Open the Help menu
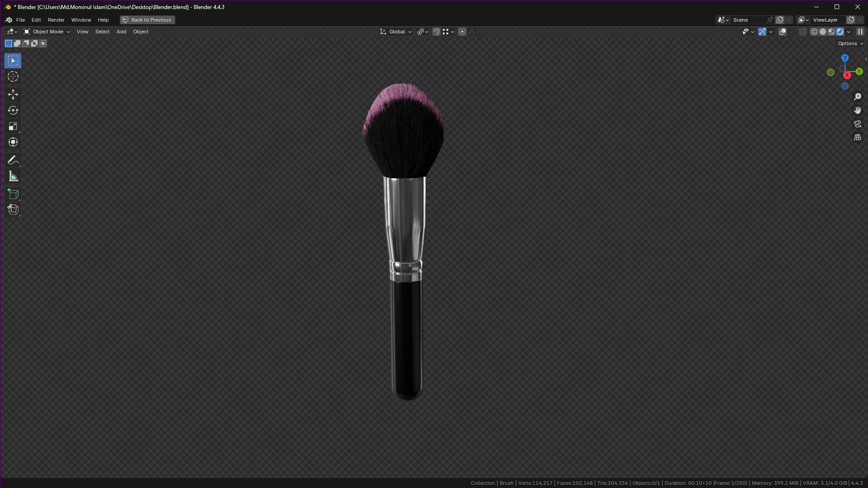The height and width of the screenshot is (488, 868). (103, 20)
